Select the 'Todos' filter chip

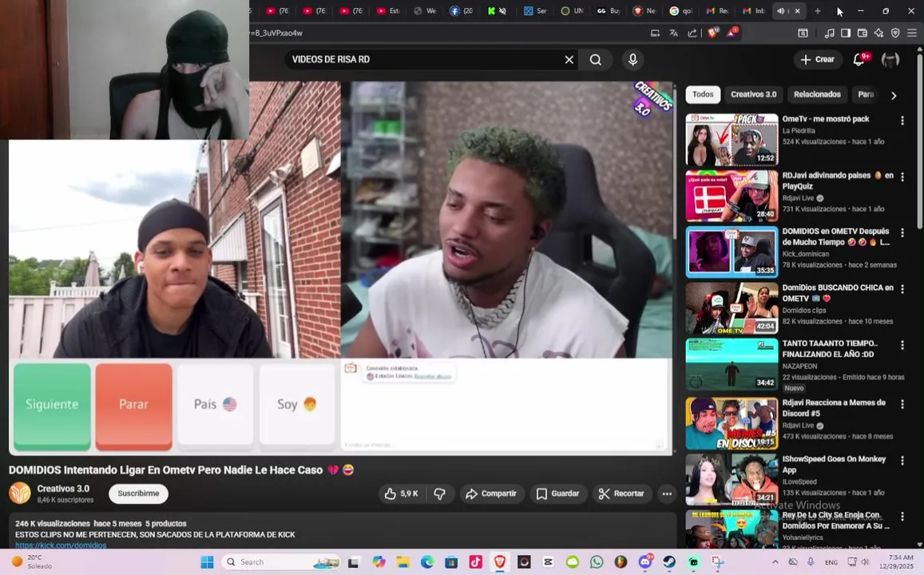pos(703,94)
